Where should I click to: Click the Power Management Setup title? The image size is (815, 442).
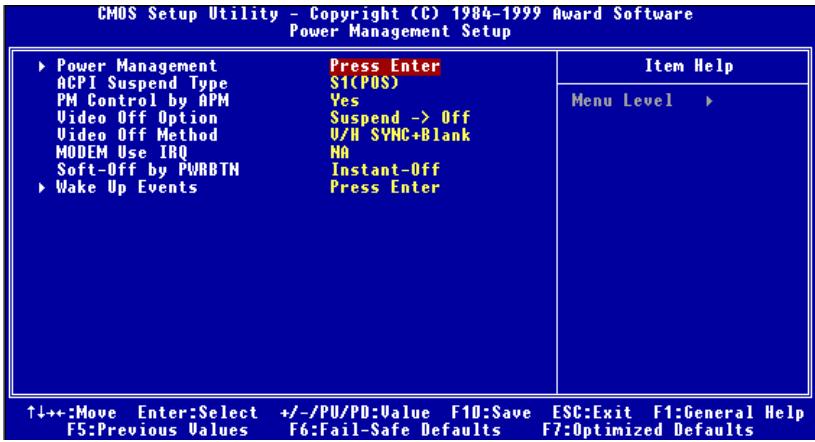click(x=400, y=31)
